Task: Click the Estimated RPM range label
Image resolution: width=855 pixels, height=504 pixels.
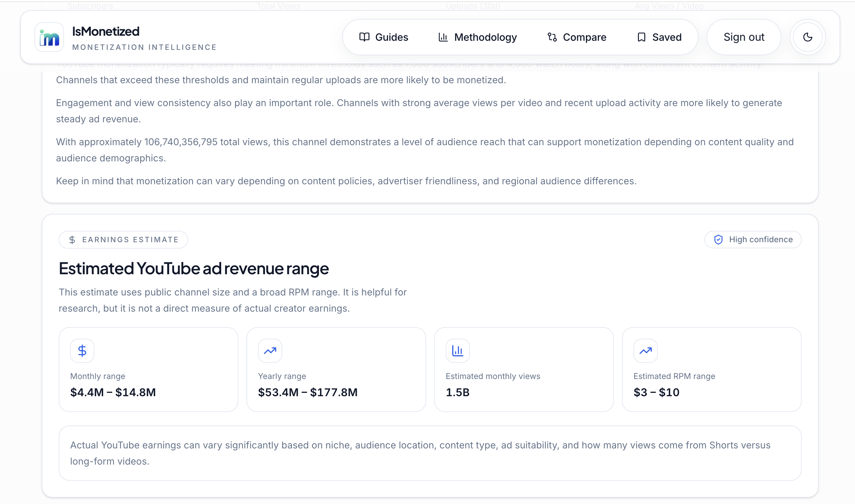Action: point(674,376)
